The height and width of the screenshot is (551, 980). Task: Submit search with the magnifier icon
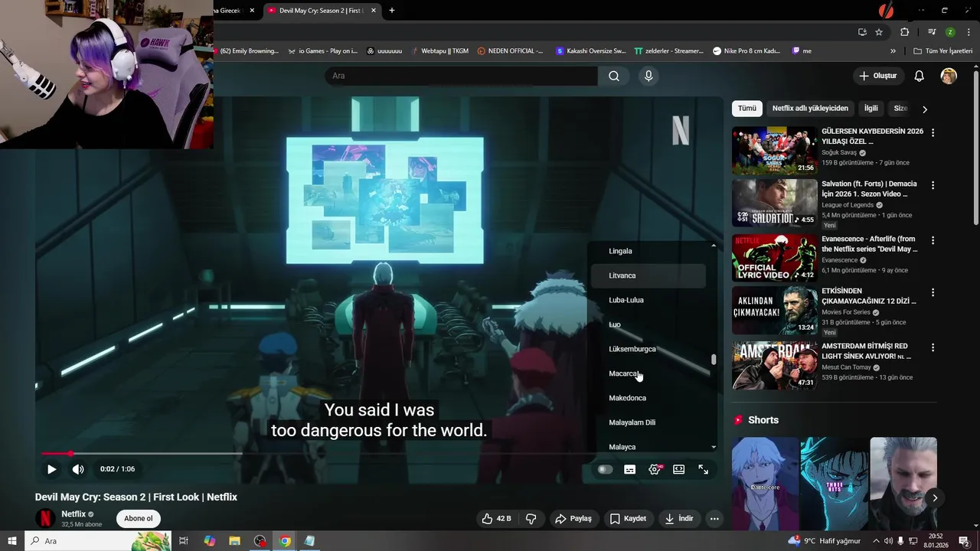[614, 76]
